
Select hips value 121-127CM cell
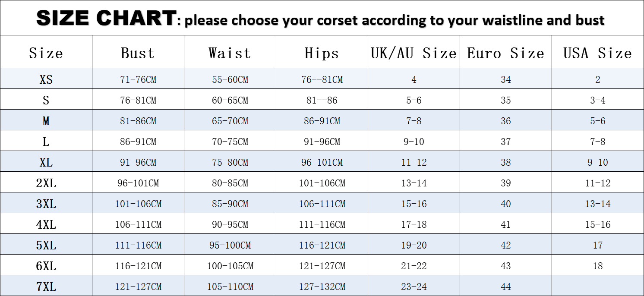(x=322, y=266)
